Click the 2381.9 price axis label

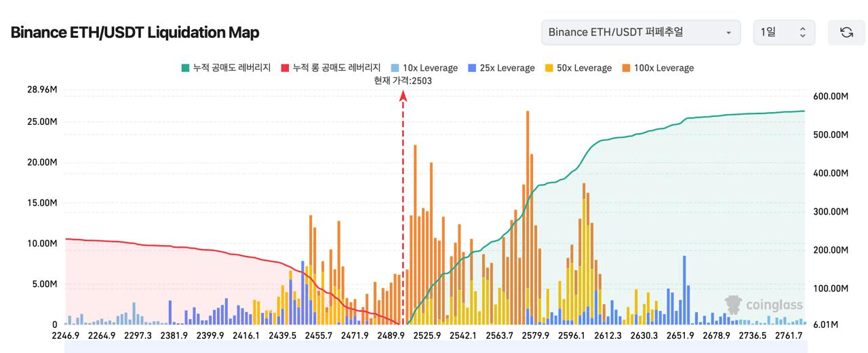click(x=174, y=335)
